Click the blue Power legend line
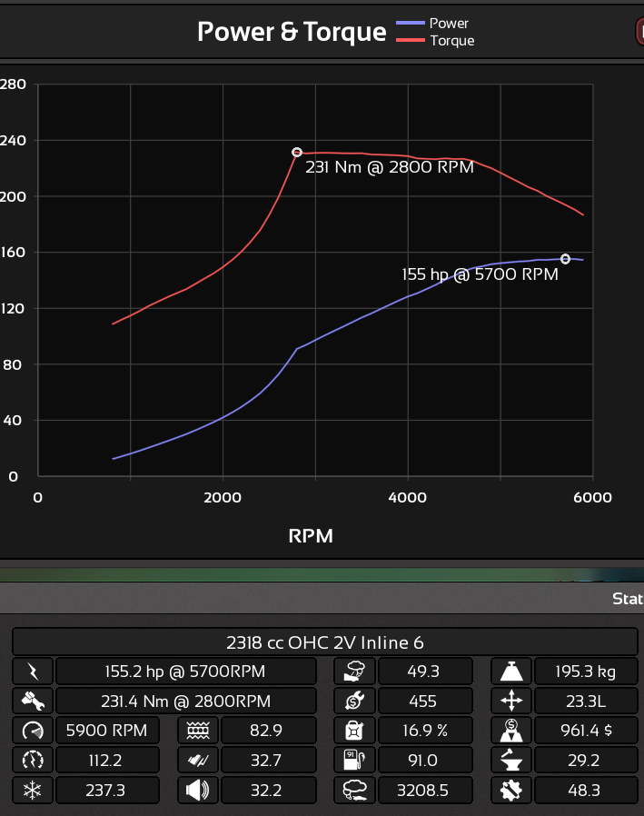The height and width of the screenshot is (816, 644). point(410,24)
